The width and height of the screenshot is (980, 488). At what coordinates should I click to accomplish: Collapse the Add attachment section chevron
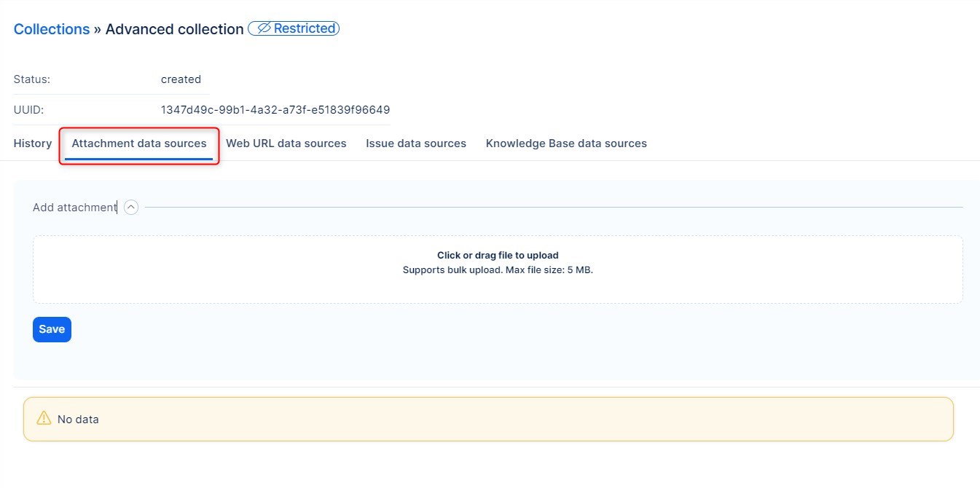coord(131,208)
